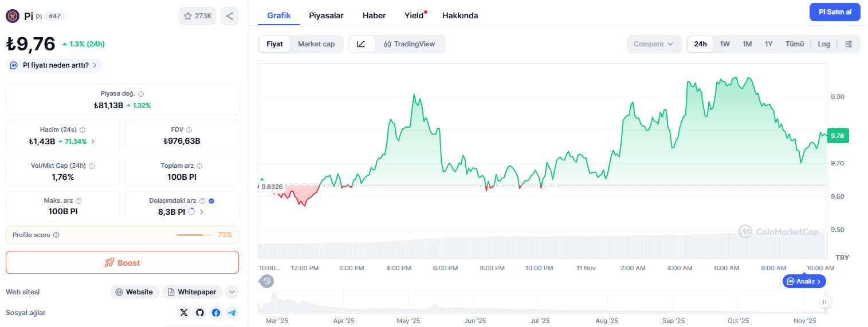Click the #47 rank badge
This screenshot has width=868, height=327.
pos(54,16)
